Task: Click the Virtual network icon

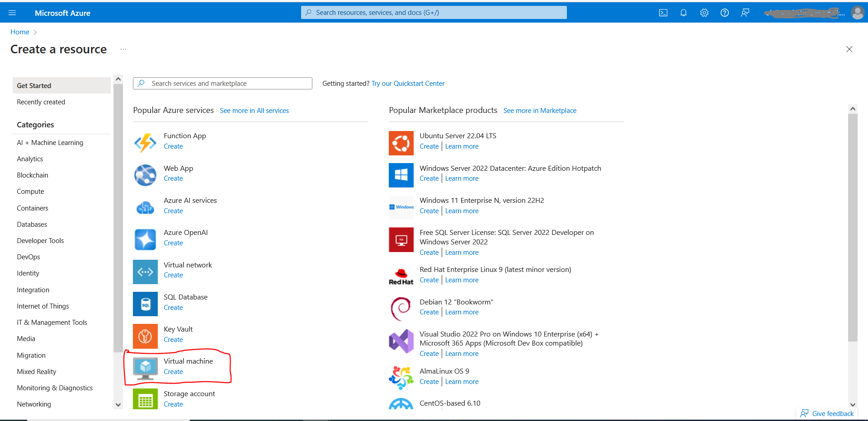Action: point(145,272)
